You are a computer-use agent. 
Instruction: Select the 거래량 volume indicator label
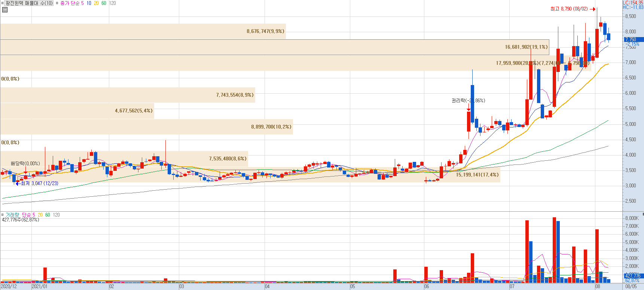click(x=12, y=215)
